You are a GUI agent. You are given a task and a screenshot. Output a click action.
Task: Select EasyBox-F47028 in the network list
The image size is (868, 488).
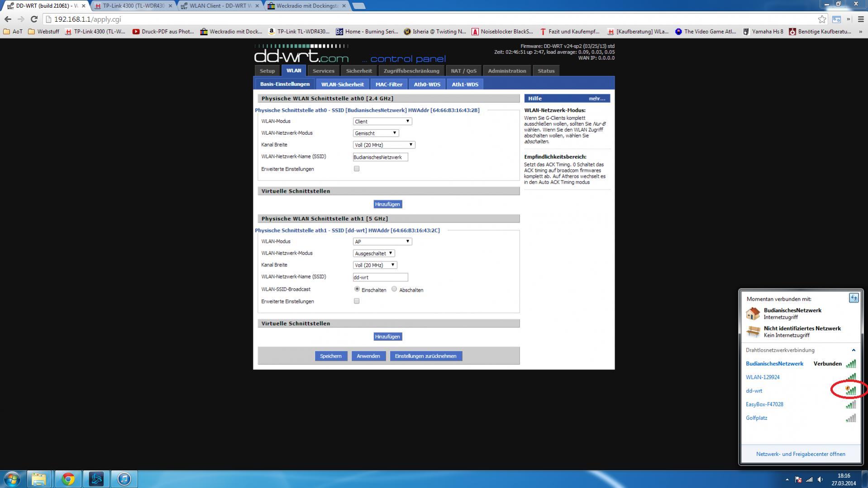[801, 404]
